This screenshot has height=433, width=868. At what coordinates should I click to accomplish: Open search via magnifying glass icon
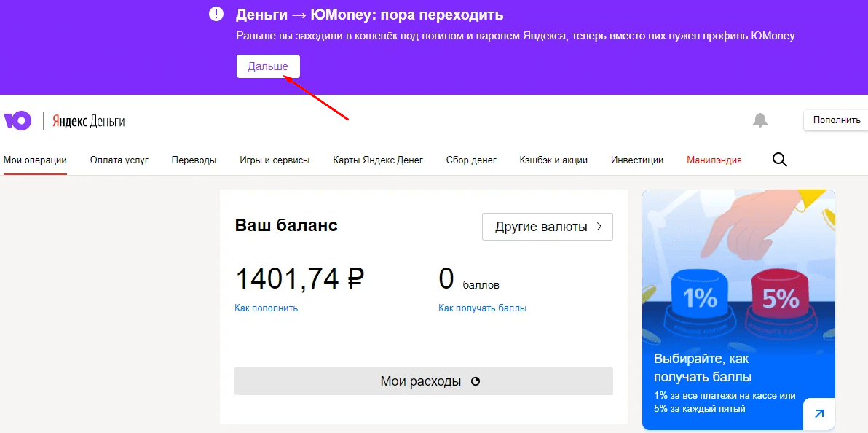click(x=779, y=160)
